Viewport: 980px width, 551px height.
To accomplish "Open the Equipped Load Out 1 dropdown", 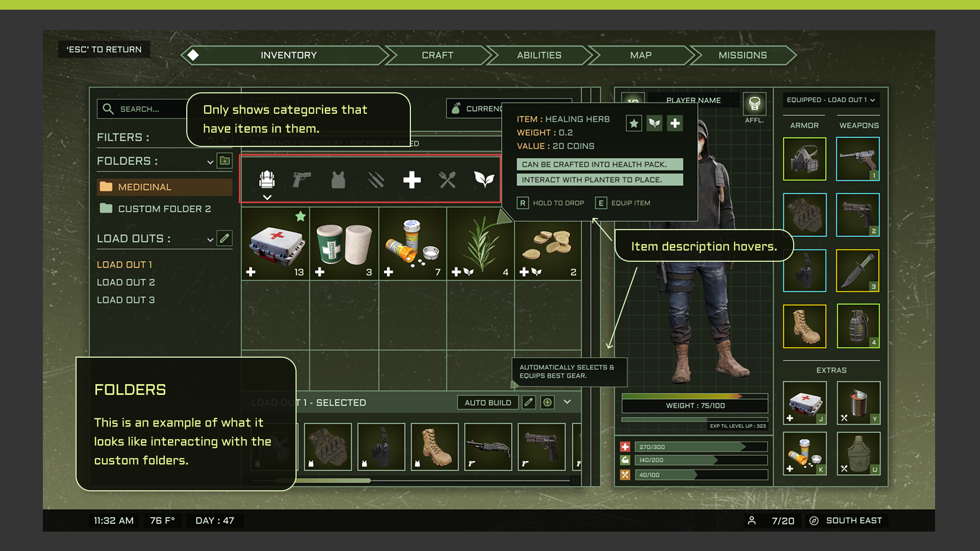I will point(831,100).
